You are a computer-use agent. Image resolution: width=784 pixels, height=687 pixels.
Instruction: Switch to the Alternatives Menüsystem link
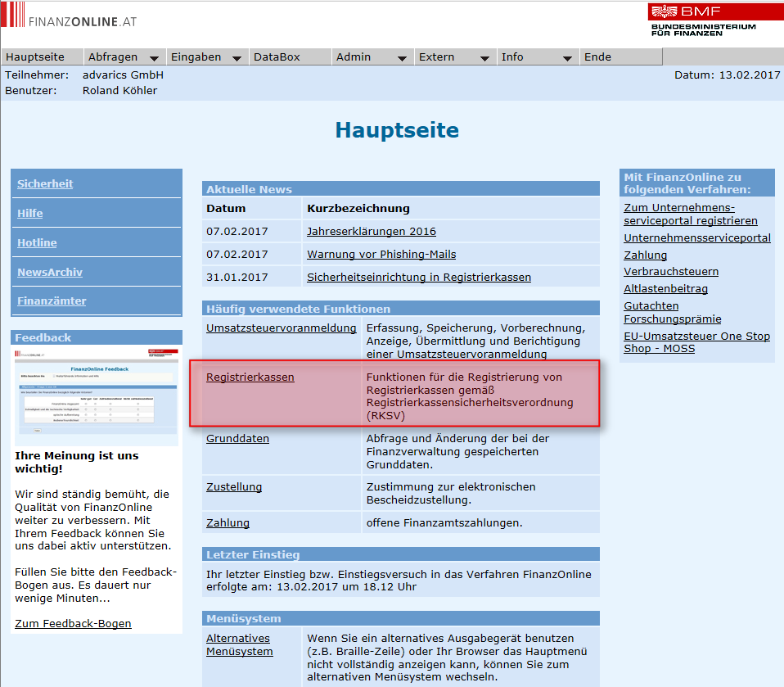coord(240,645)
